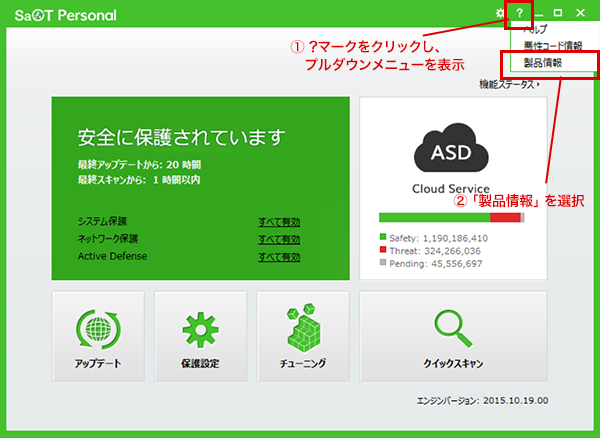The height and width of the screenshot is (438, 600).
Task: Select ヘルプ from the dropdown menu
Action: tap(536, 29)
